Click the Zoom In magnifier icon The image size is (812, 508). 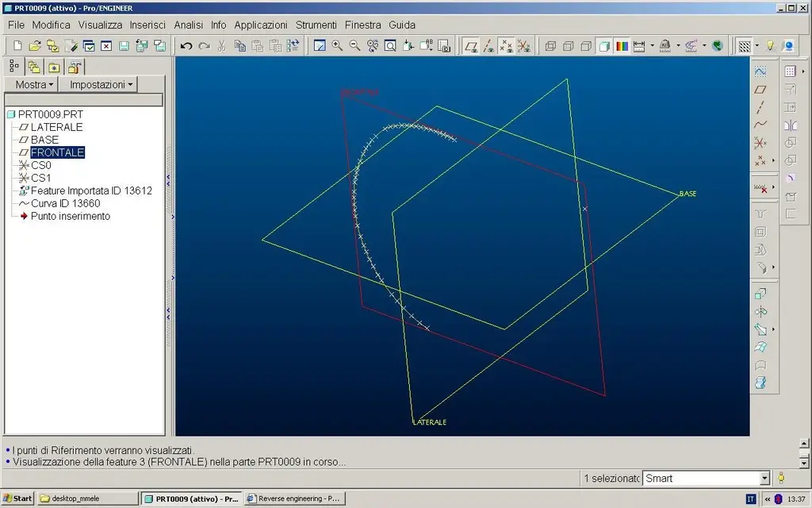[337, 45]
